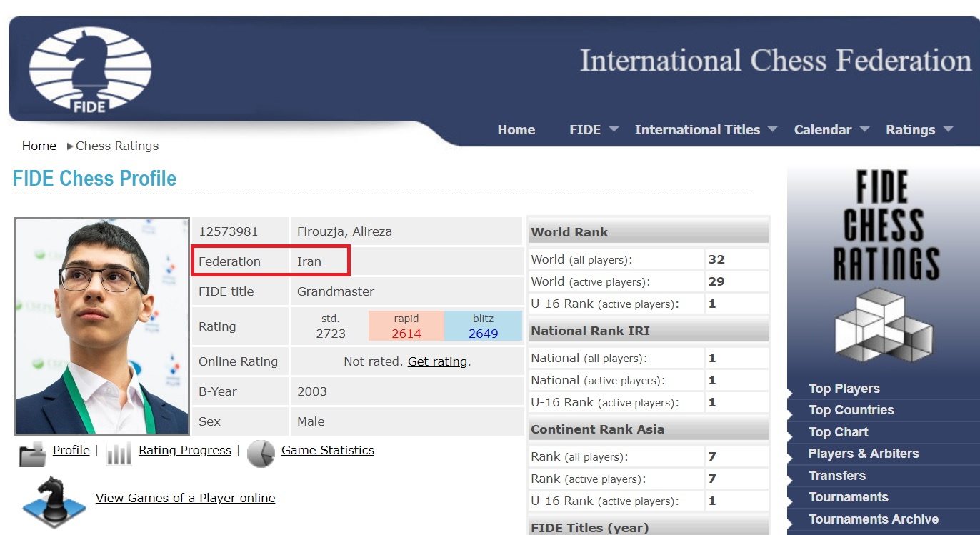Click the Get rating link

pos(437,361)
